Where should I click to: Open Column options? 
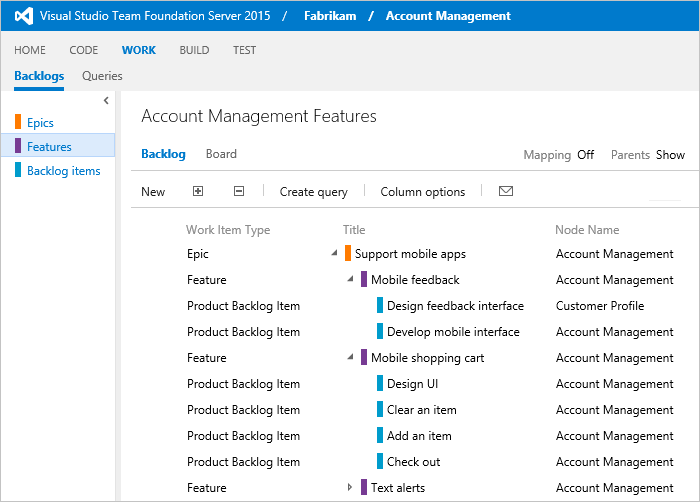tap(423, 192)
